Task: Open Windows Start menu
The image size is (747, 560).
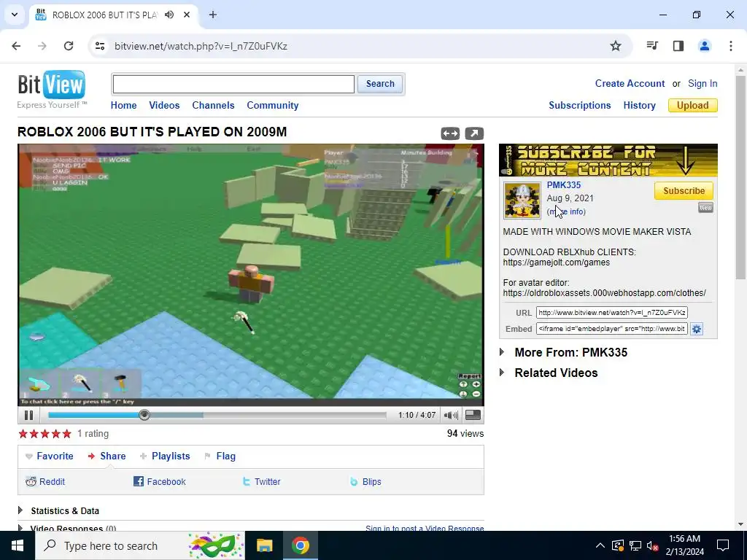Action: pos(18,545)
